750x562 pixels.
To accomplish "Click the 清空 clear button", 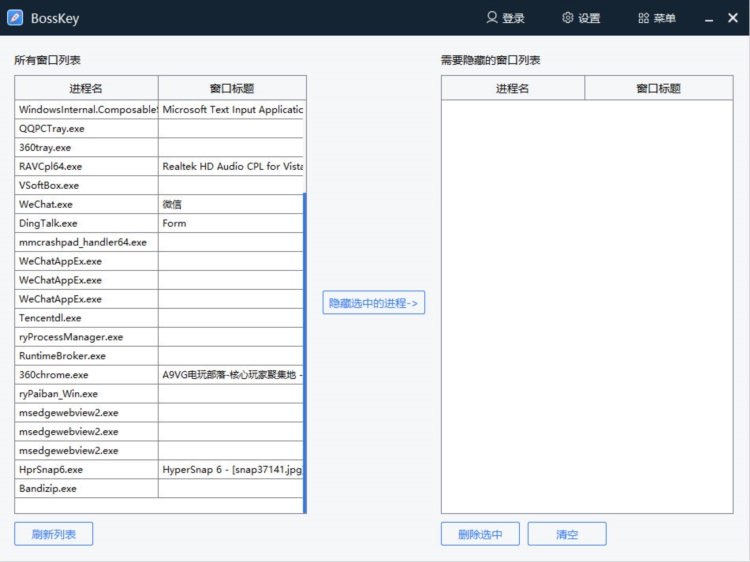I will click(x=567, y=534).
